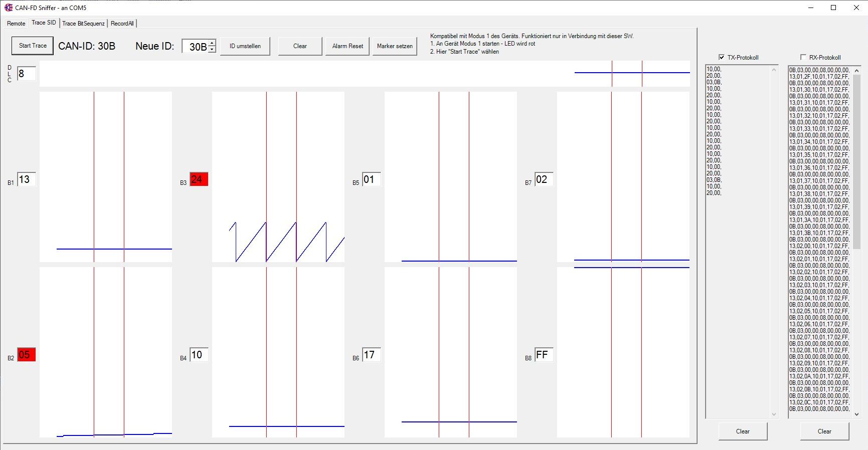This screenshot has height=450, width=868.
Task: Clear the RX-Protokoll log list
Action: click(x=824, y=431)
